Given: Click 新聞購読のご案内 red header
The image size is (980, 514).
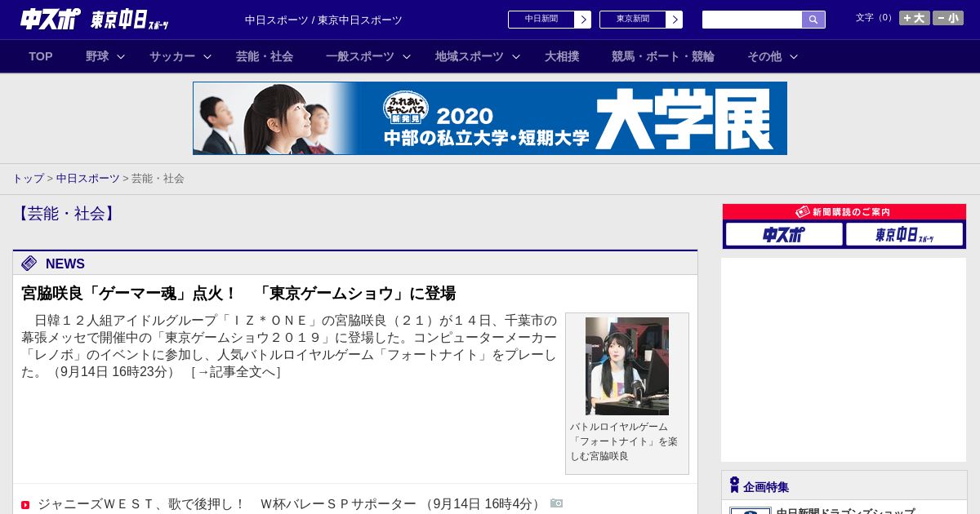Looking at the screenshot, I should (x=844, y=212).
